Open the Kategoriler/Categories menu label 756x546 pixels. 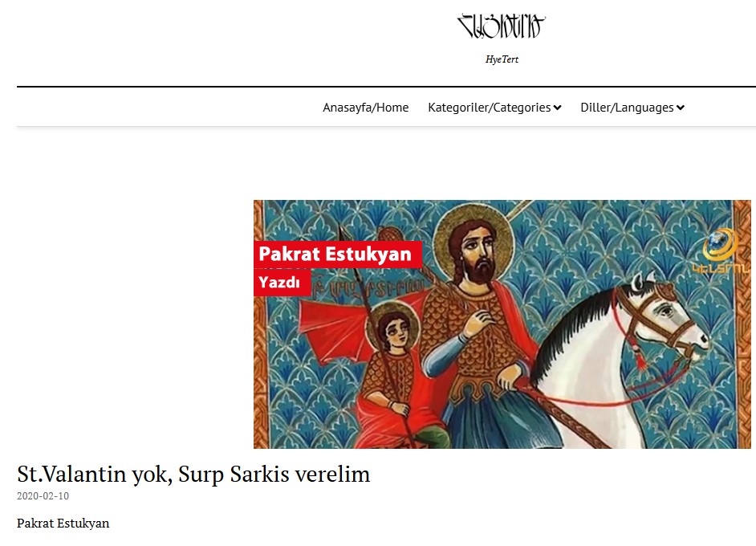(489, 107)
